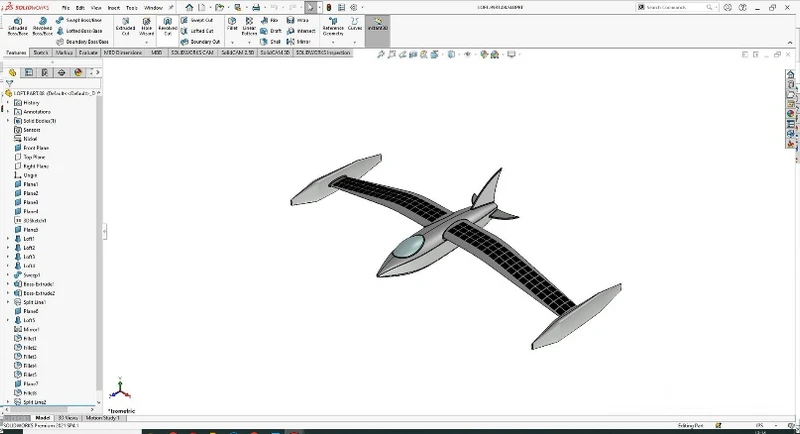Click the feature tree horizontal scrollbar

pyautogui.click(x=38, y=409)
